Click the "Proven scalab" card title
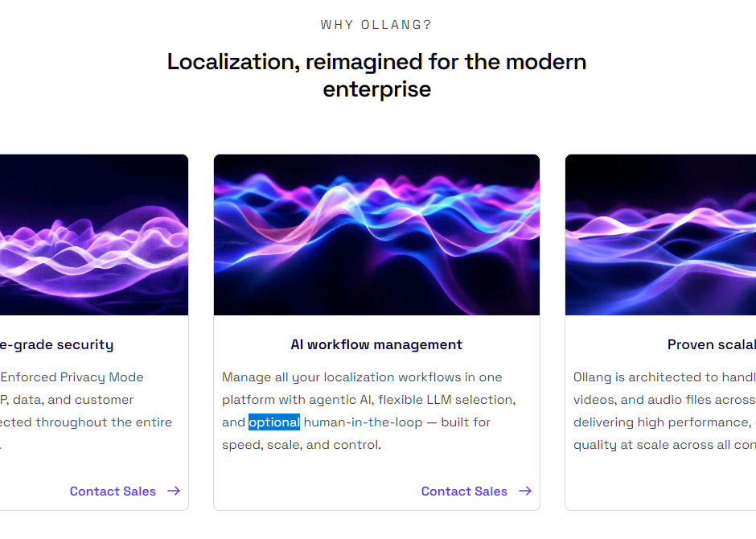Viewport: 756px width, 539px height. [711, 344]
